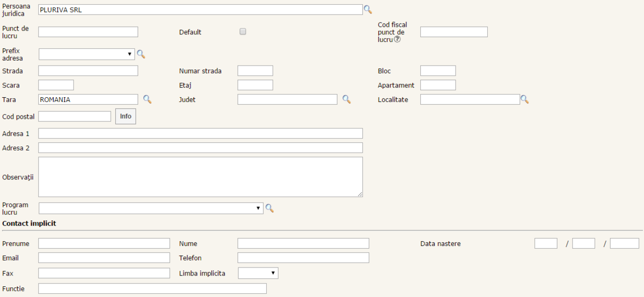
Task: Expand Limba implicita dropdown
Action: 258,273
